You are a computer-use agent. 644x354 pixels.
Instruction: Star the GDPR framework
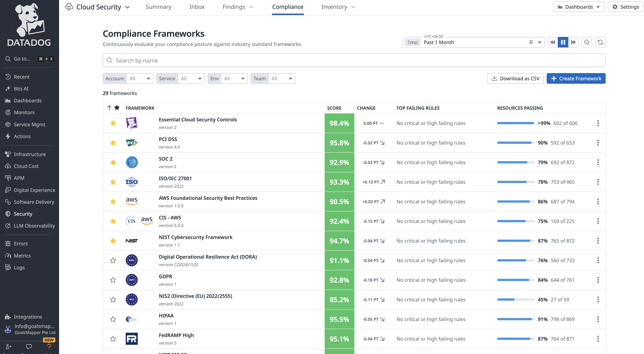click(x=113, y=280)
